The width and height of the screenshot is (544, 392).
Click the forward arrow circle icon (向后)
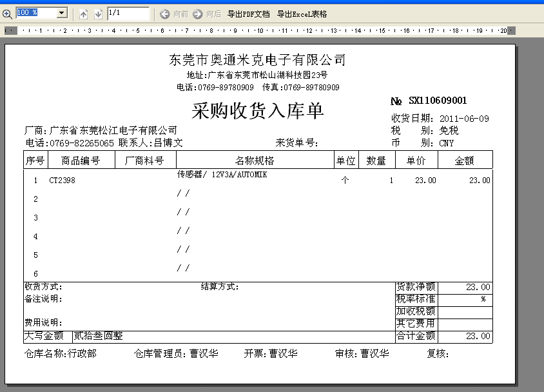(198, 14)
